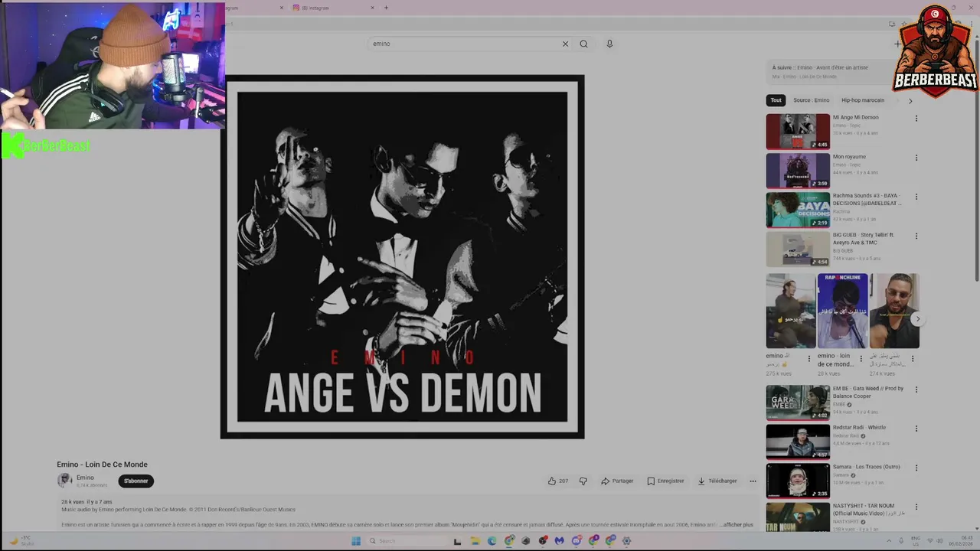
Task: Open File Explorer from taskbar
Action: coord(475,541)
